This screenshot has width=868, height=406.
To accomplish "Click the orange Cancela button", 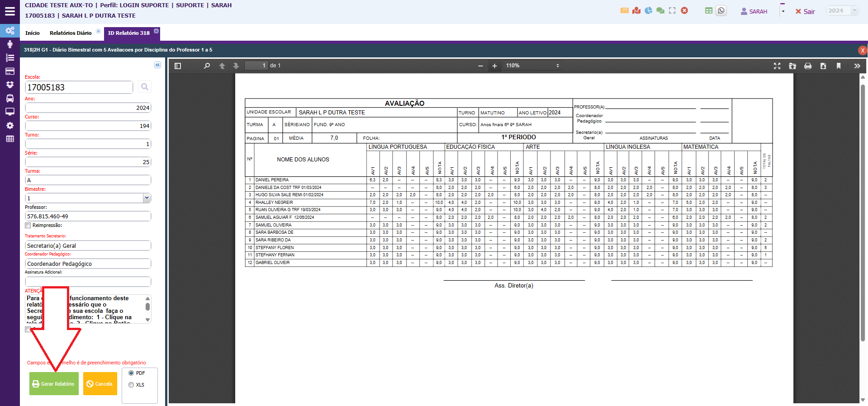I will pos(100,384).
